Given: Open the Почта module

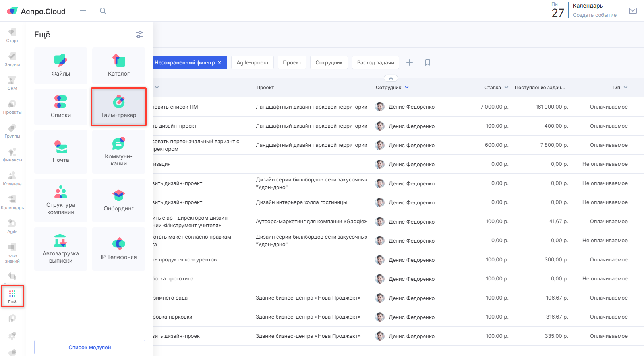Looking at the screenshot, I should coord(61,152).
